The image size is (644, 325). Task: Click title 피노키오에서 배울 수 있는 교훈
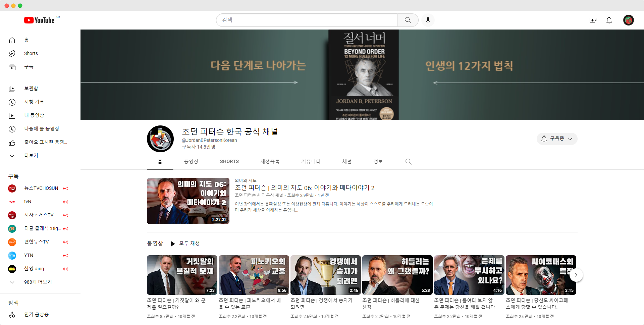click(x=250, y=304)
